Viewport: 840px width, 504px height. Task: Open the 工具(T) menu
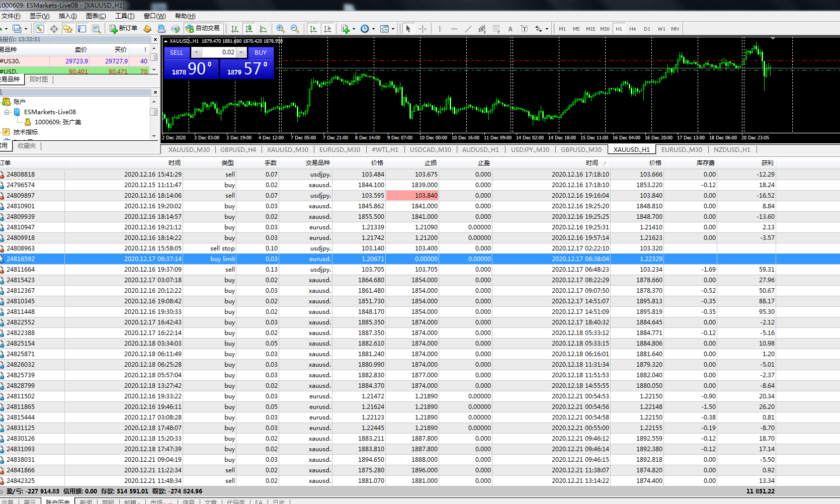(x=125, y=16)
